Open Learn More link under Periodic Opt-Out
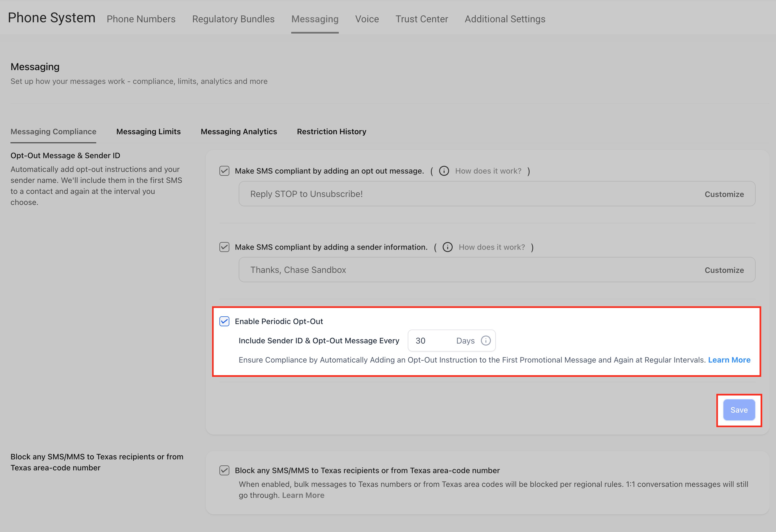This screenshot has width=776, height=532. click(x=729, y=360)
